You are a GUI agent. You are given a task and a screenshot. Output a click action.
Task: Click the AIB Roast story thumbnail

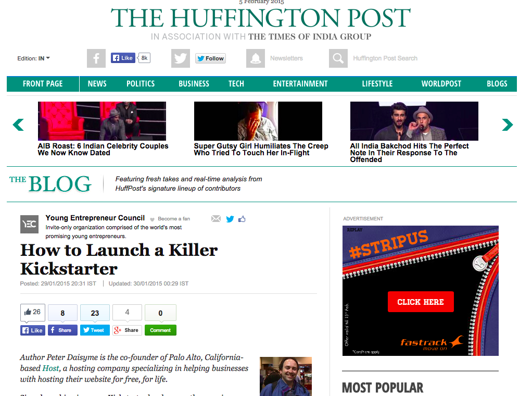(x=102, y=121)
